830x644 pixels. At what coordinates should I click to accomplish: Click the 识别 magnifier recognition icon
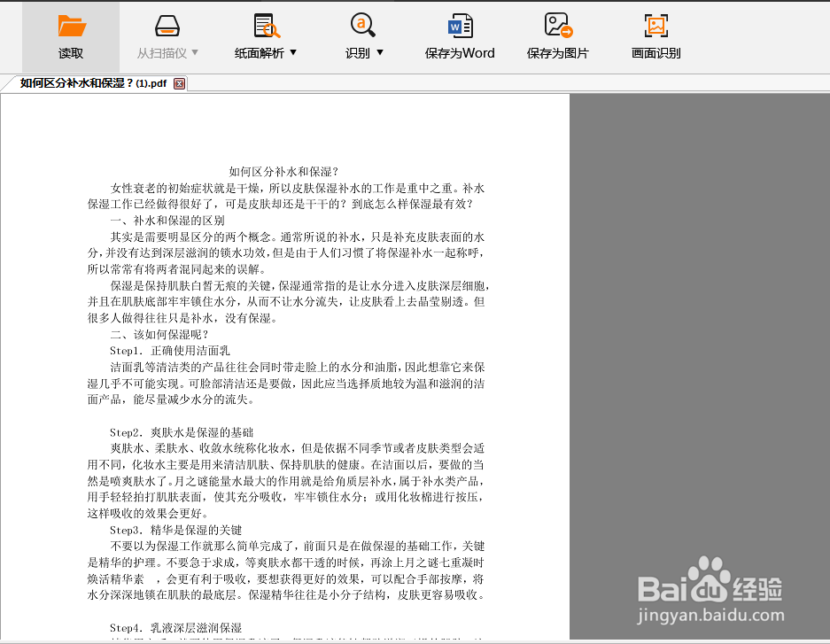(362, 25)
